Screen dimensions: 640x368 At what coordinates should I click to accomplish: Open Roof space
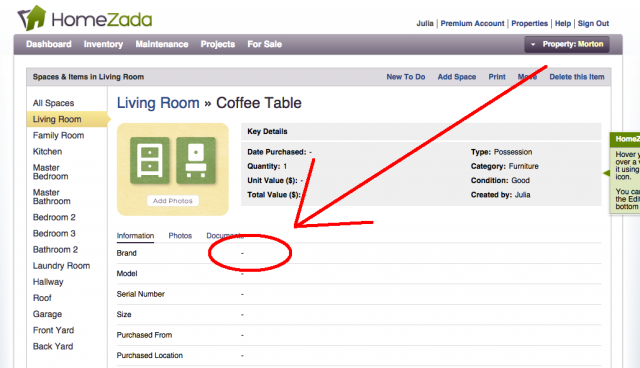click(x=42, y=298)
